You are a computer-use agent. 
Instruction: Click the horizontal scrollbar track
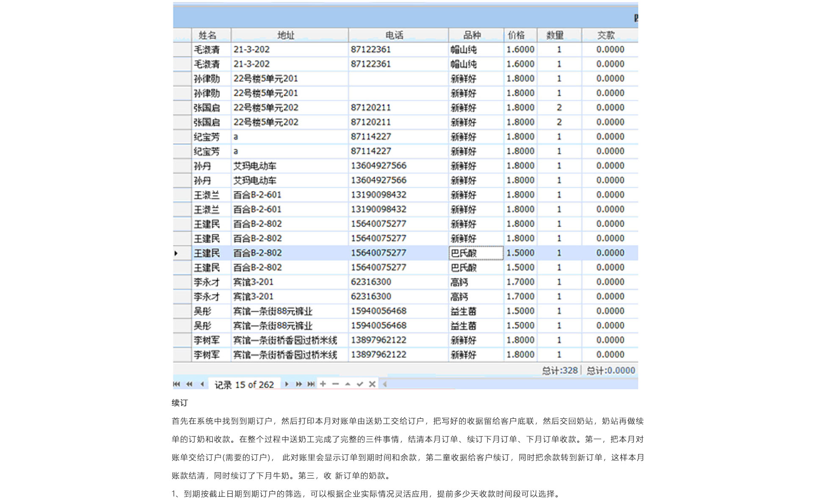click(512, 384)
